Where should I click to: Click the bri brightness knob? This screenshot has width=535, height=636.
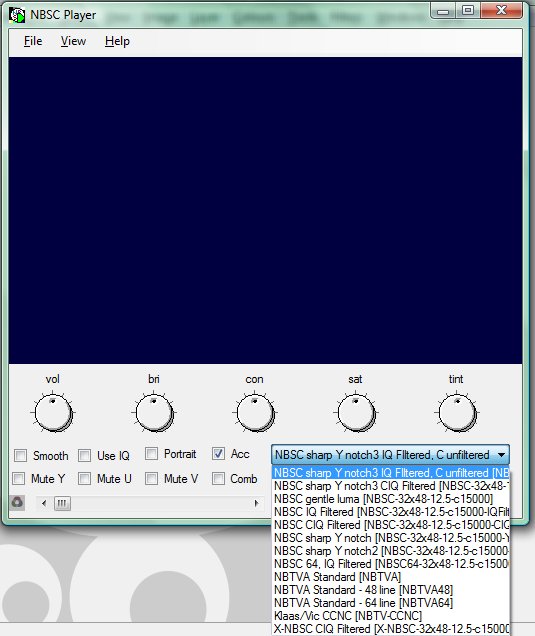click(154, 413)
